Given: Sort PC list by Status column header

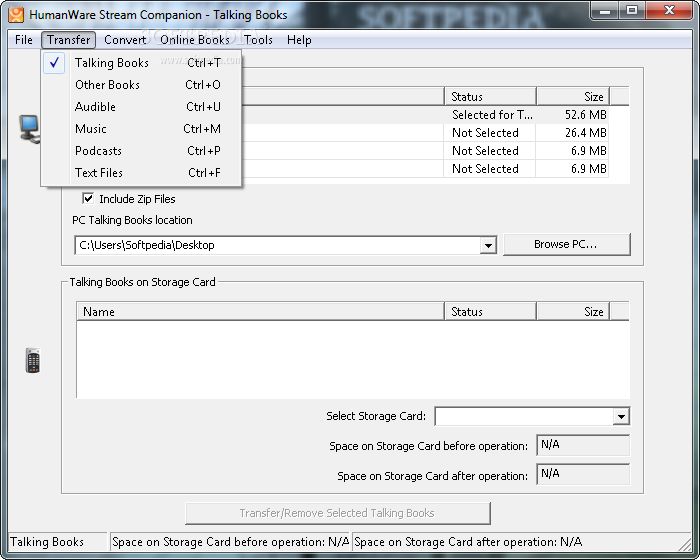Looking at the screenshot, I should coord(490,96).
